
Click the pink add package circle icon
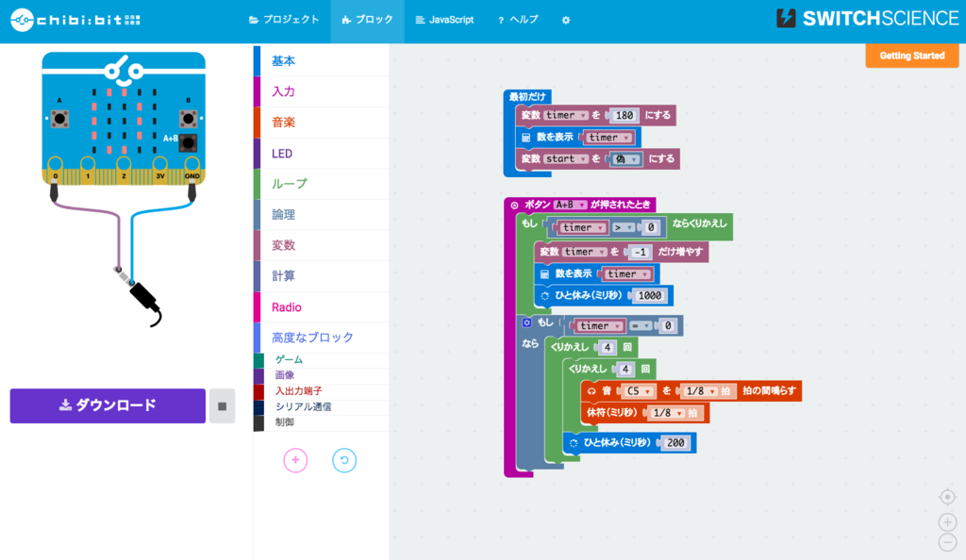click(x=295, y=460)
